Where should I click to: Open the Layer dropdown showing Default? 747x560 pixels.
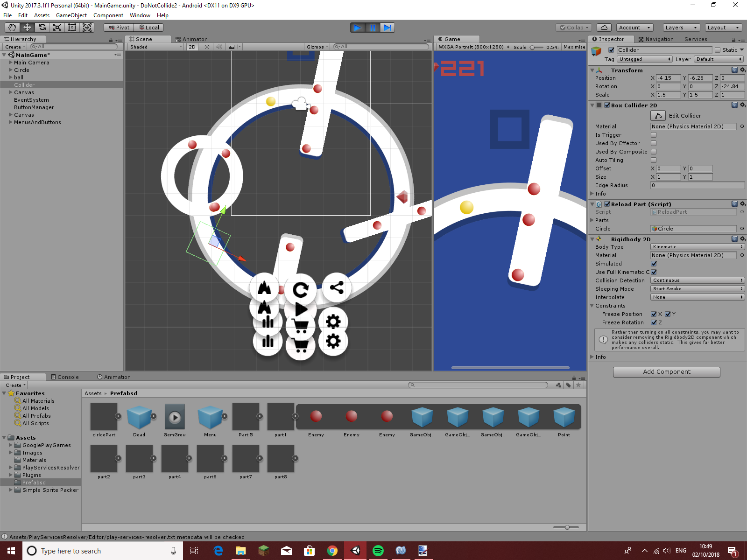click(719, 59)
